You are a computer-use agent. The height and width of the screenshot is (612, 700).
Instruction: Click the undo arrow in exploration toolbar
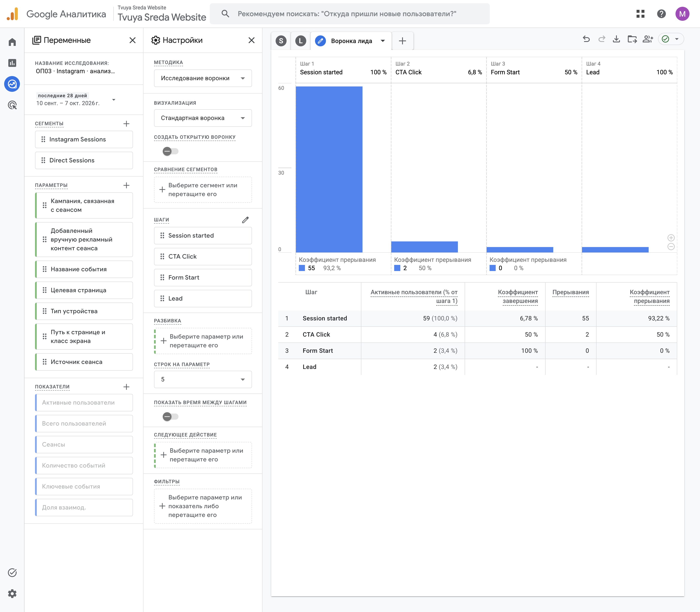(x=586, y=39)
